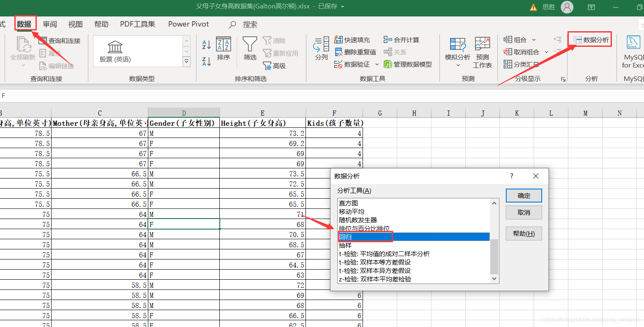This screenshot has height=327, width=644.
Task: Select column E header
Action: click(262, 113)
